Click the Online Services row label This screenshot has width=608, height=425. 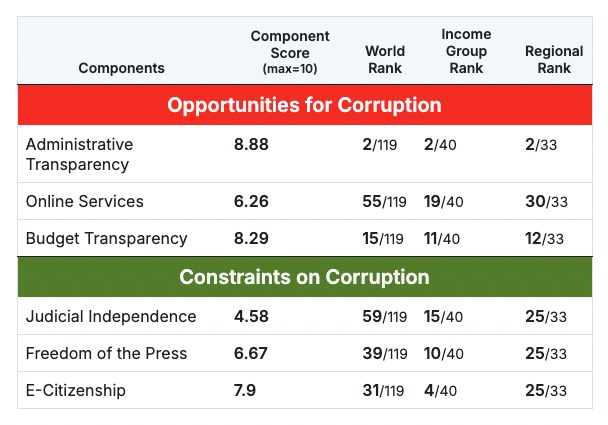click(85, 201)
